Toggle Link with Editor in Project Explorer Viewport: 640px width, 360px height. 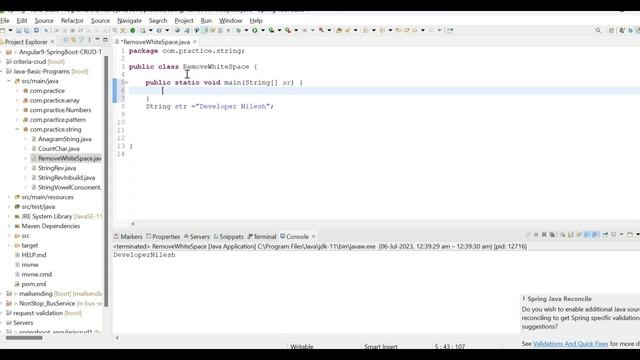pyautogui.click(x=73, y=40)
